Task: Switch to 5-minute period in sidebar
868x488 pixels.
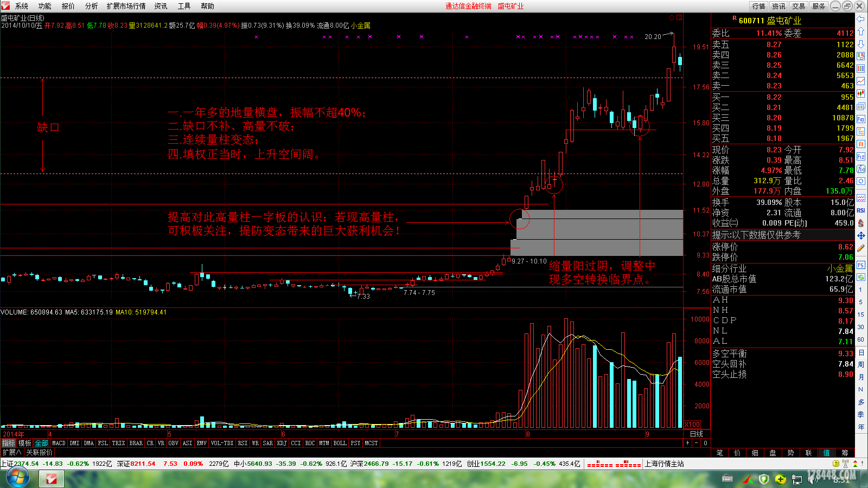Action: [861, 302]
